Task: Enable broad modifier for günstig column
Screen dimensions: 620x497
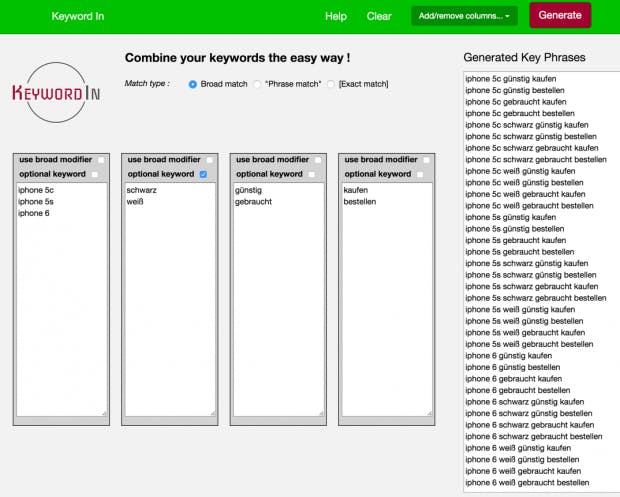Action: pyautogui.click(x=318, y=160)
